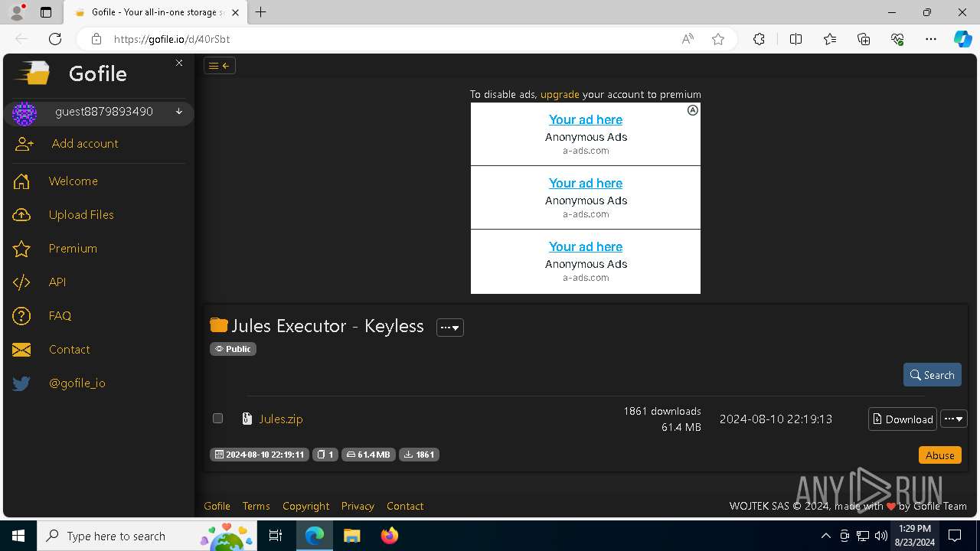Open the Premium sidebar item
This screenshot has width=980, height=551.
click(x=73, y=249)
